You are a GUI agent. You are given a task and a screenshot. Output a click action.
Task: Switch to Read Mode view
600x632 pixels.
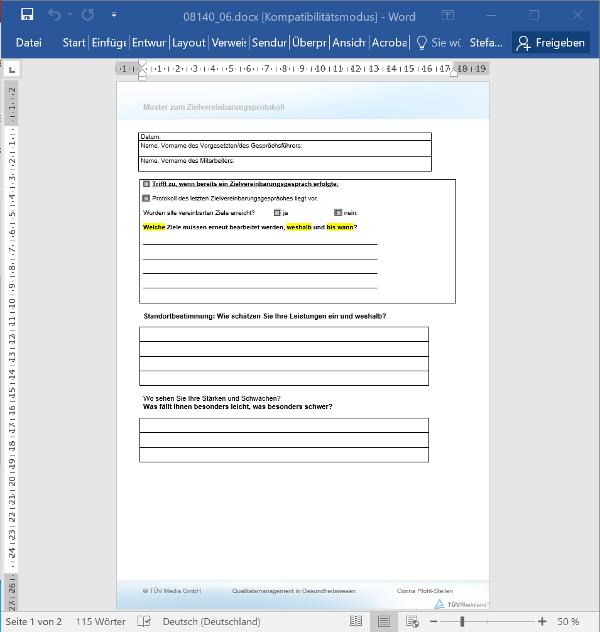coord(356,621)
